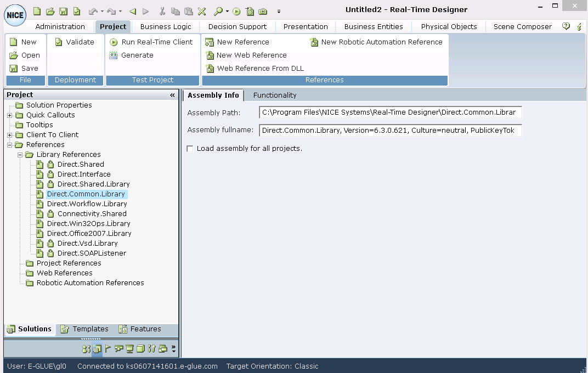This screenshot has width=588, height=373.
Task: Click the Delete X icon in top toolbar
Action: [x=202, y=12]
